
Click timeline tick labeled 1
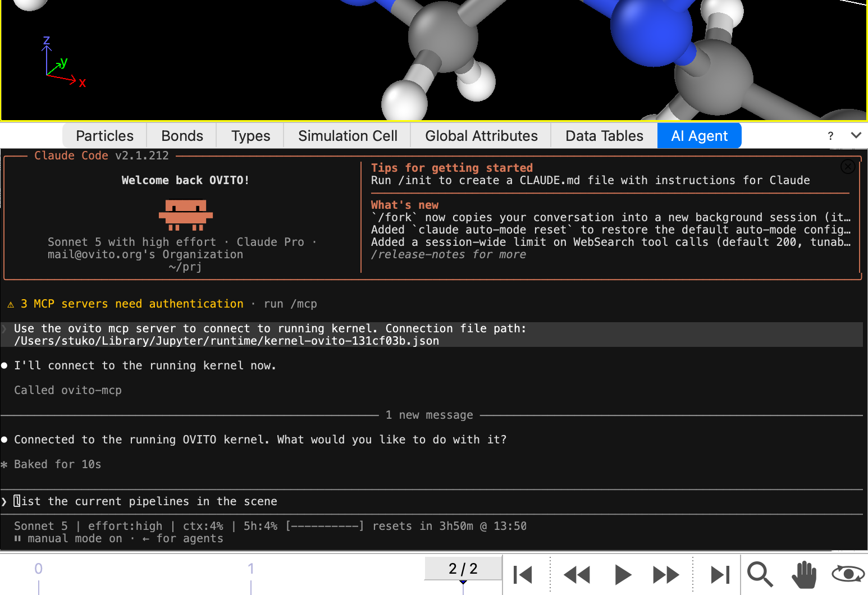coord(251,569)
